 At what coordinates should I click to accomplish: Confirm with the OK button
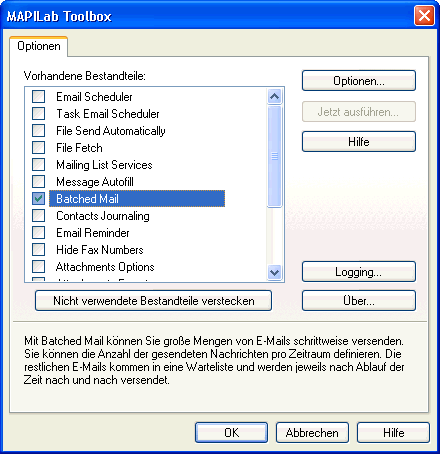[231, 433]
